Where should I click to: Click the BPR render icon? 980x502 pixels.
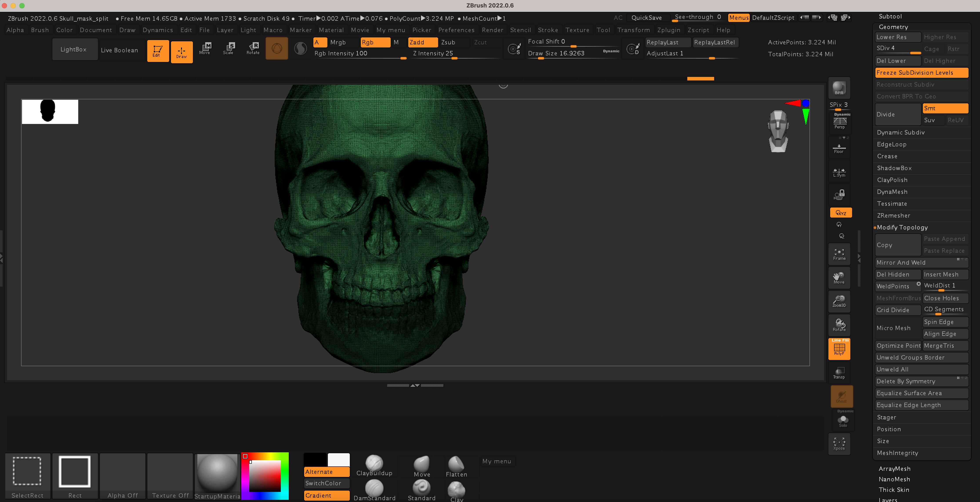point(839,88)
